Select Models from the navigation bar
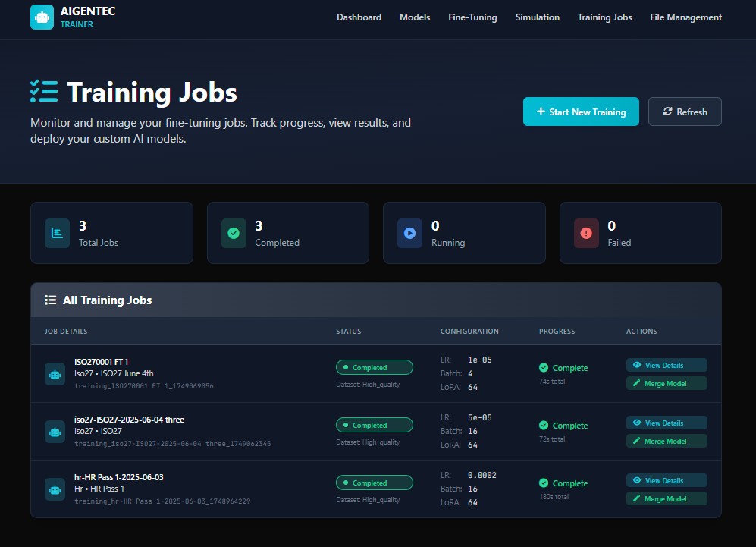Image resolution: width=756 pixels, height=547 pixels. (415, 17)
